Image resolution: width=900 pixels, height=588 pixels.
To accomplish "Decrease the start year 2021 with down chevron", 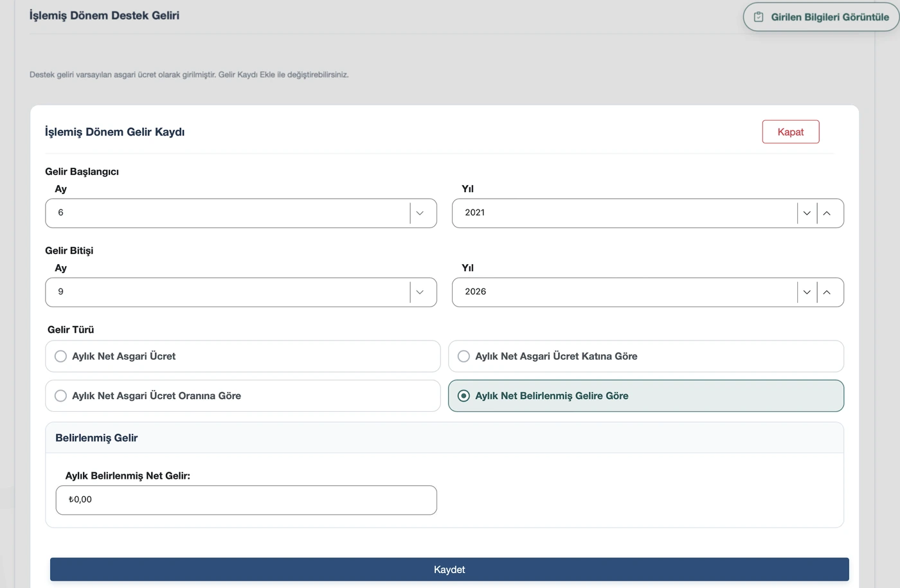I will click(807, 213).
